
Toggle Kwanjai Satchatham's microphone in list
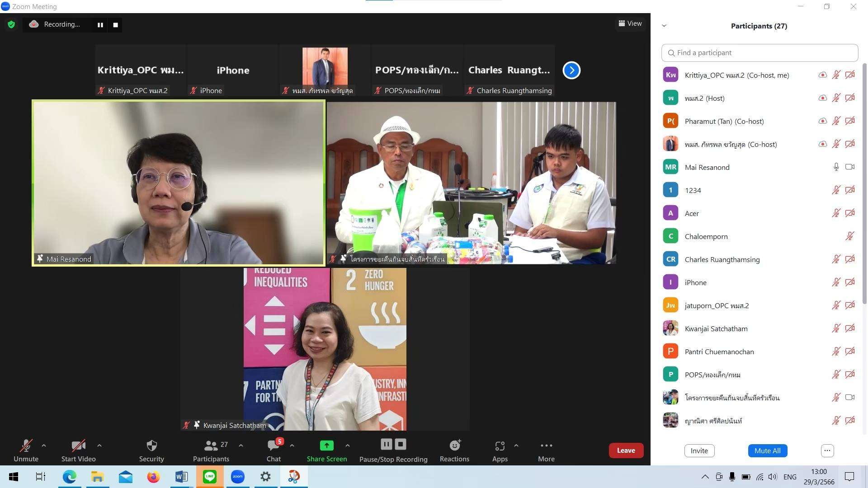pyautogui.click(x=836, y=328)
